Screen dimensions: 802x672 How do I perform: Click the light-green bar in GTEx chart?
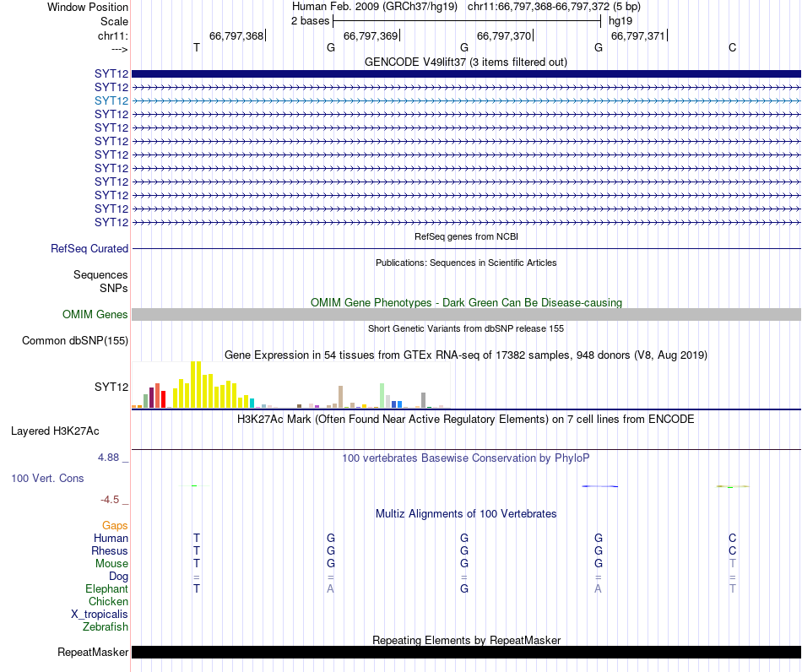382,395
